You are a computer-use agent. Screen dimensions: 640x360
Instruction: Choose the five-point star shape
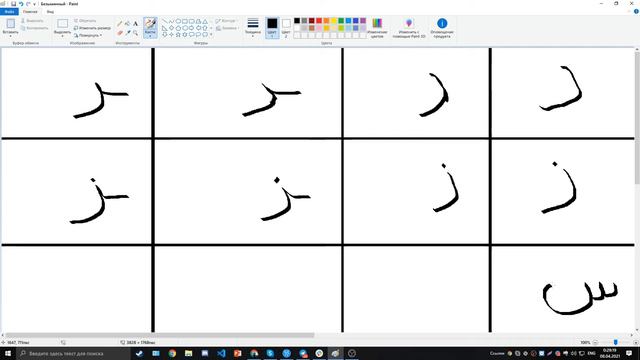178,35
